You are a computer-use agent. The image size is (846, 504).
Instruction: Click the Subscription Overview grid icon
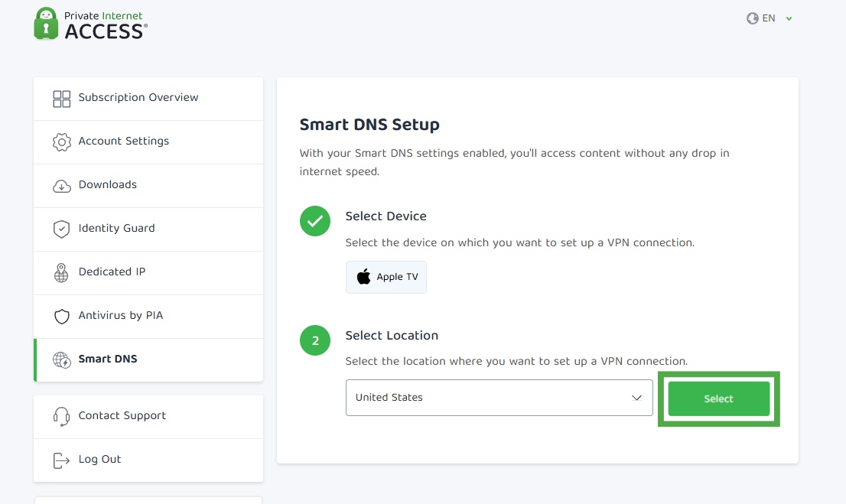coord(61,99)
